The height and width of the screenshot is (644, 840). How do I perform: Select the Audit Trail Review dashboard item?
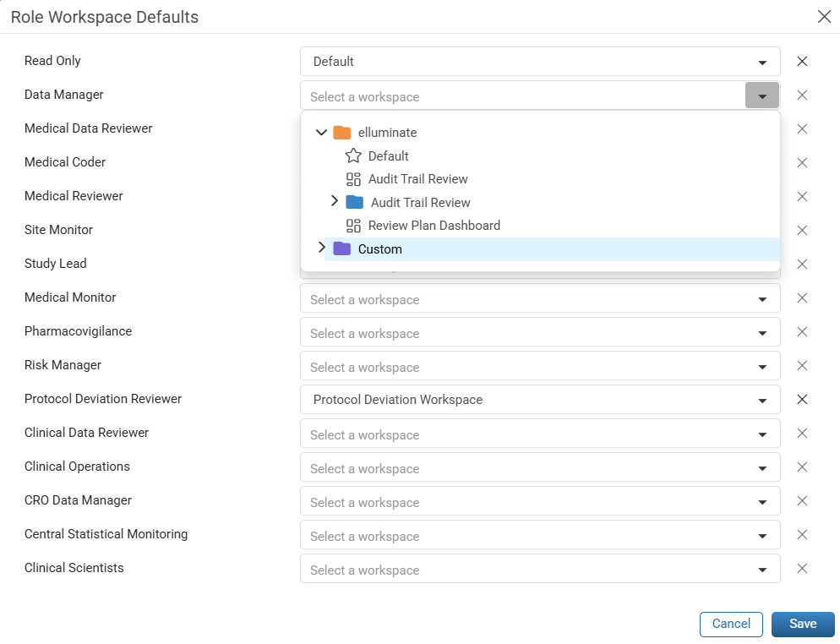pos(417,179)
